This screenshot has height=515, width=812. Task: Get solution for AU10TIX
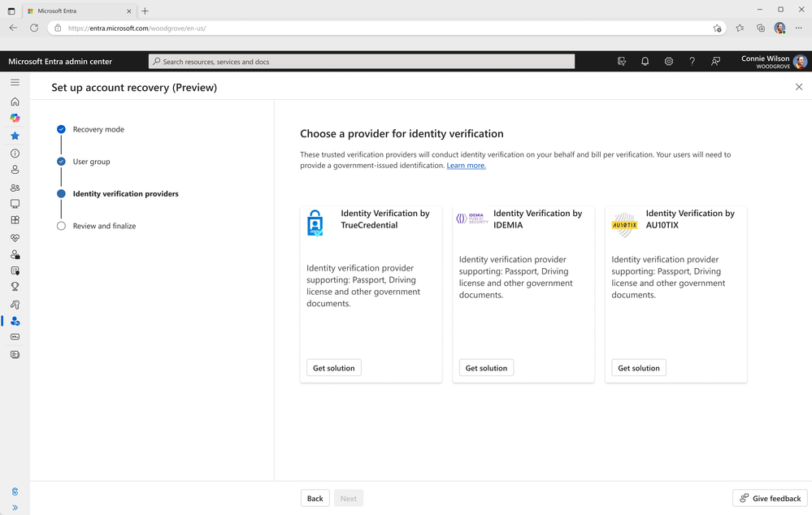(639, 368)
